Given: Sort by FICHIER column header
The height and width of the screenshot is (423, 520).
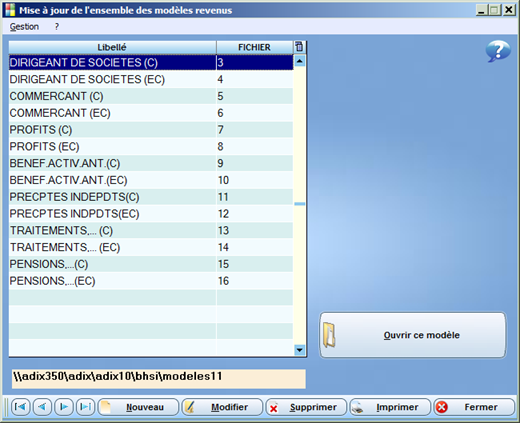Looking at the screenshot, I should click(x=255, y=47).
